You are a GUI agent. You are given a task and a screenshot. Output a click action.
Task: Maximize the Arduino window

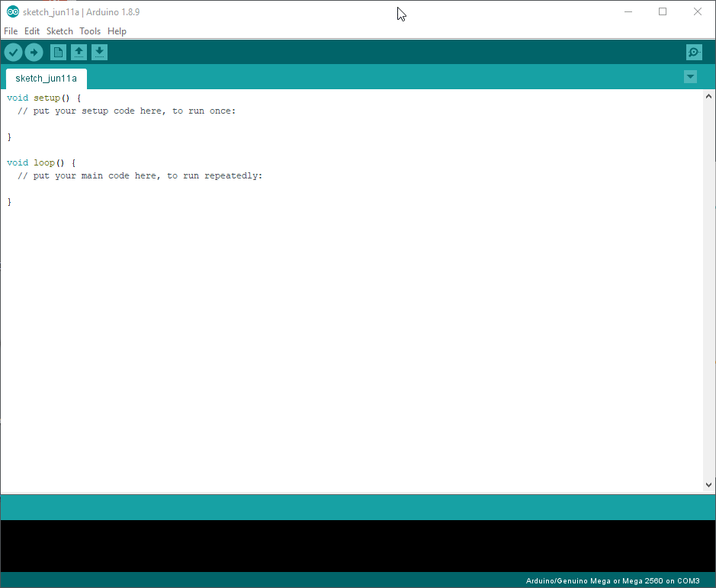click(x=663, y=11)
